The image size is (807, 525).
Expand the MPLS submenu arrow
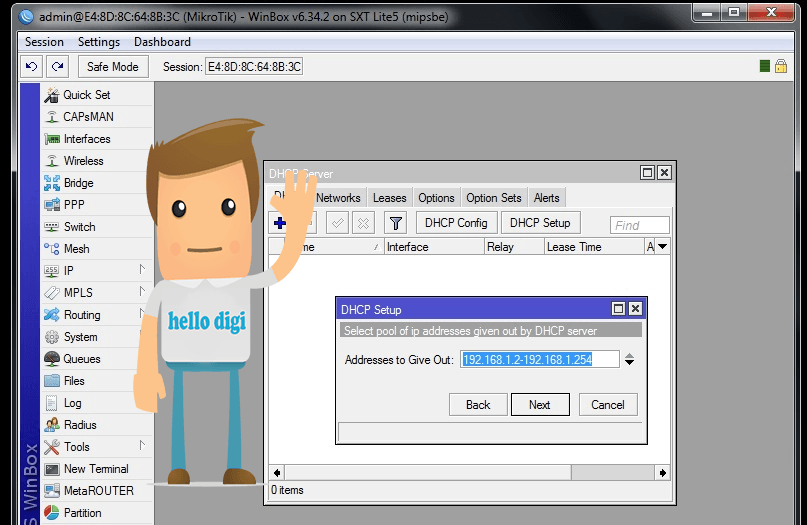[143, 291]
